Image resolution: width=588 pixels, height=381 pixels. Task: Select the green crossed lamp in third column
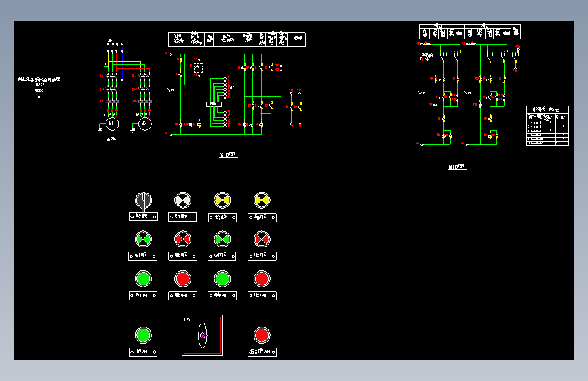pos(222,239)
